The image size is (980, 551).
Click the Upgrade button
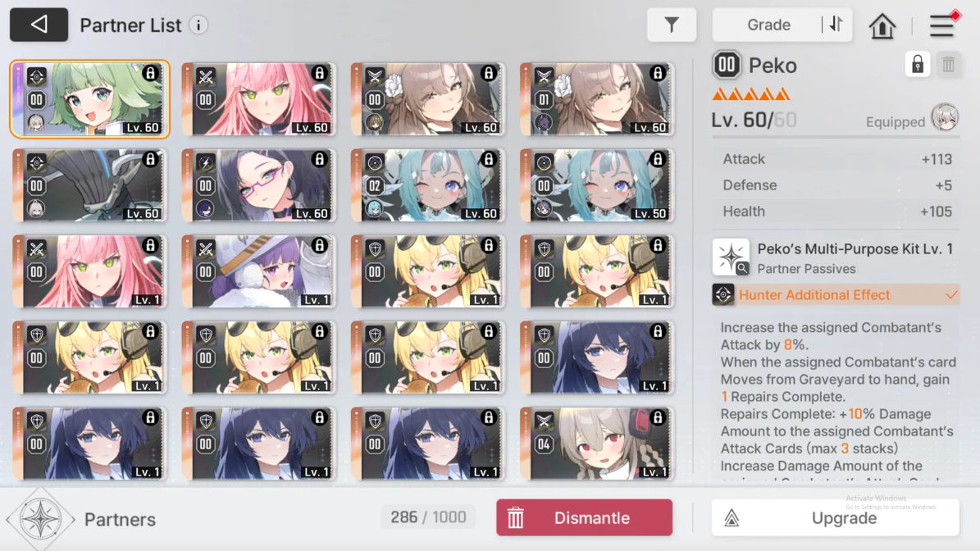[836, 517]
